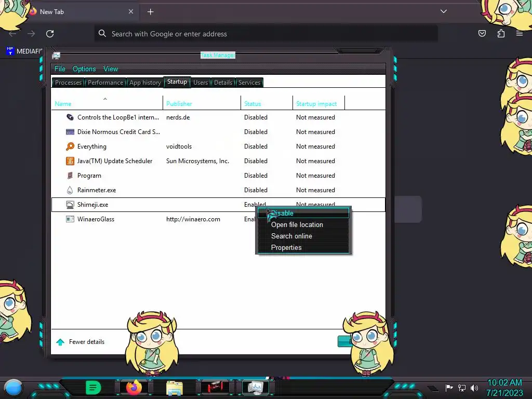This screenshot has width=532, height=399.
Task: Click the network tray icon
Action: click(x=462, y=388)
